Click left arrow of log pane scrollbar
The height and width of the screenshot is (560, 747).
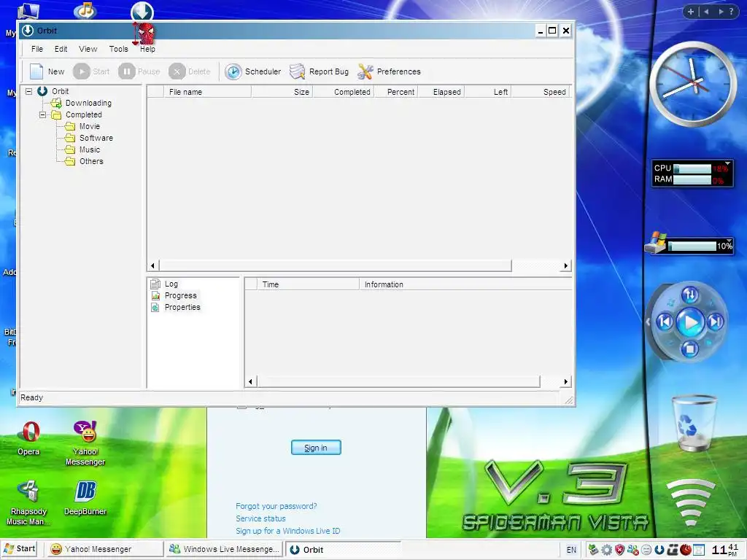[x=251, y=381]
